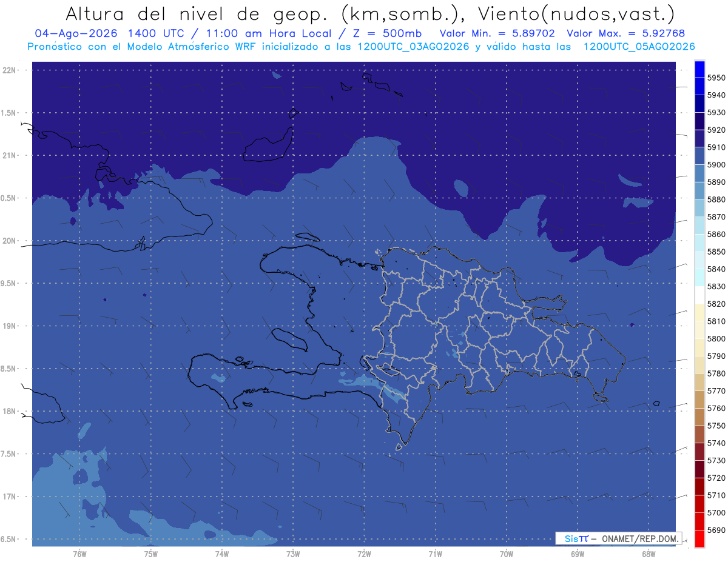Viewport: 728px width, 562px height.
Task: Click the '5920' legend value
Action: [716, 130]
